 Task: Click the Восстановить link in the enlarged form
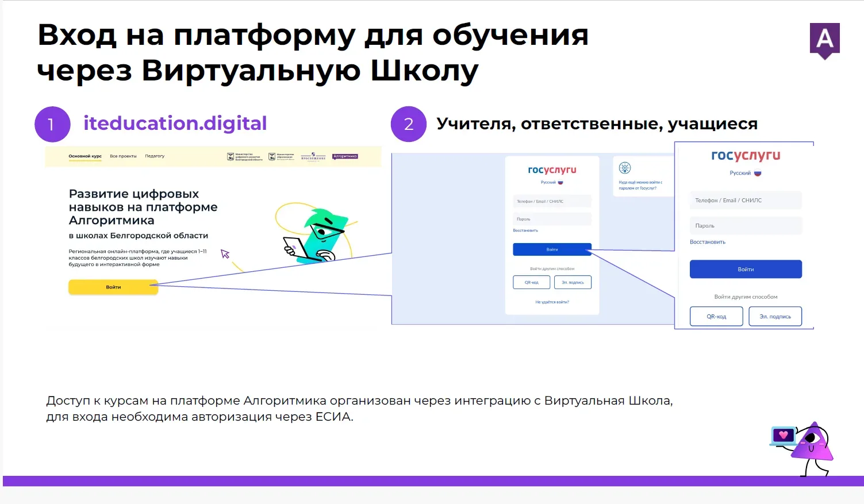click(x=708, y=242)
